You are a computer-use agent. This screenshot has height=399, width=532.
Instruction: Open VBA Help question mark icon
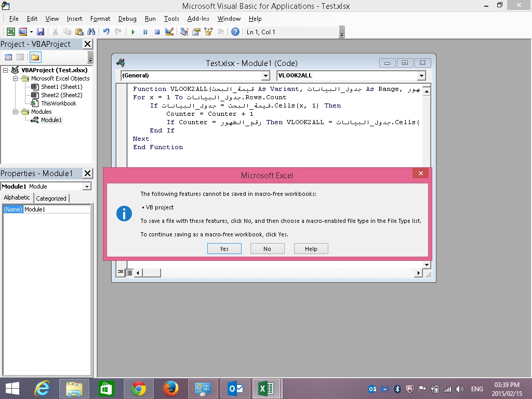pos(235,32)
